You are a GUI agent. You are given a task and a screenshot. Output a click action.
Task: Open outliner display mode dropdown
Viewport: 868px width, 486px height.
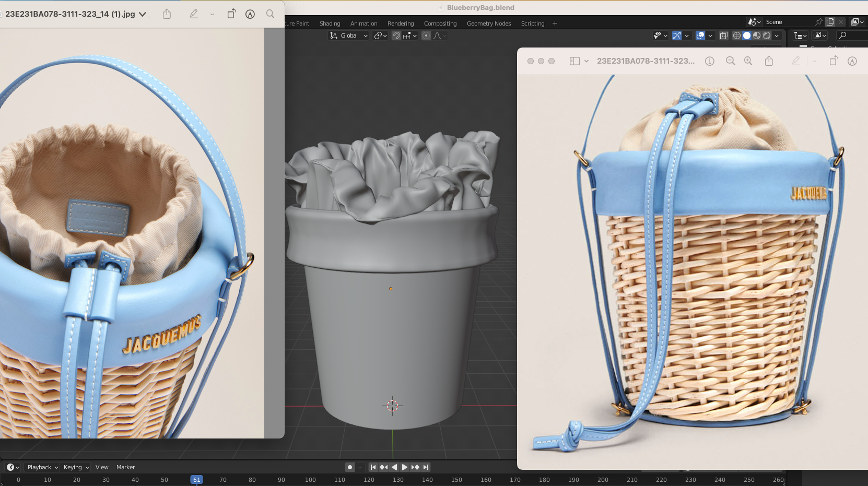[x=820, y=35]
